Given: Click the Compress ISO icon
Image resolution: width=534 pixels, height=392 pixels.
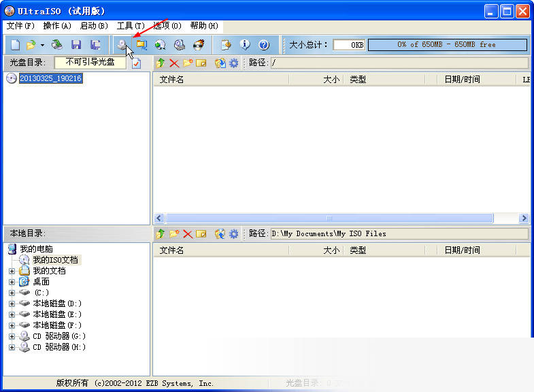Looking at the screenshot, I should pos(141,45).
